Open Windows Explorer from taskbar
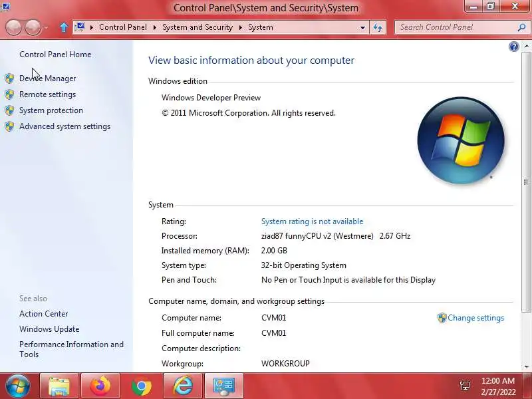Viewport: 532px width, 399px height. 59,386
